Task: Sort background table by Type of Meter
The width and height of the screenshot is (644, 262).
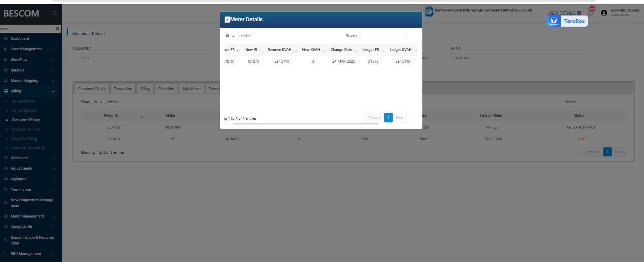Action: point(493,115)
